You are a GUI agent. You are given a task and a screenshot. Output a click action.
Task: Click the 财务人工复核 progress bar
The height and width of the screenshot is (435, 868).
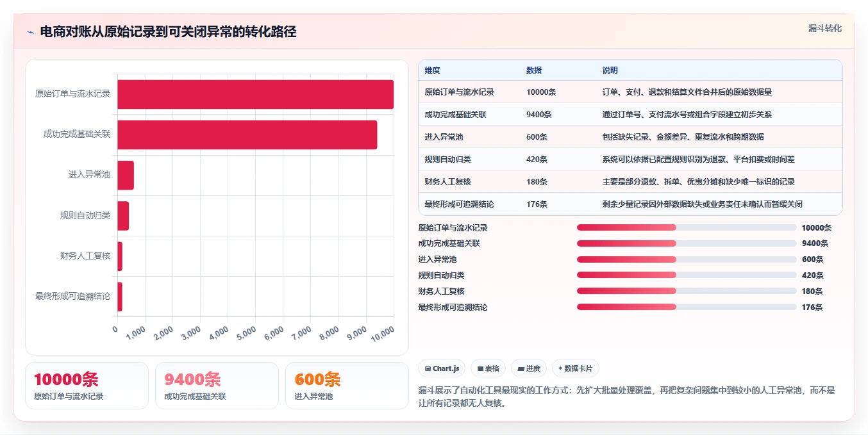[x=687, y=291]
